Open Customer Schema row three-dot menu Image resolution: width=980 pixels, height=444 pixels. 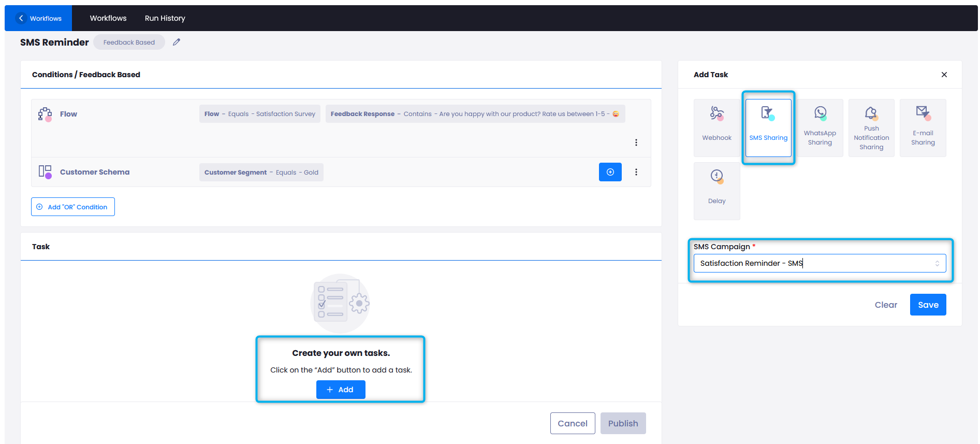(636, 172)
